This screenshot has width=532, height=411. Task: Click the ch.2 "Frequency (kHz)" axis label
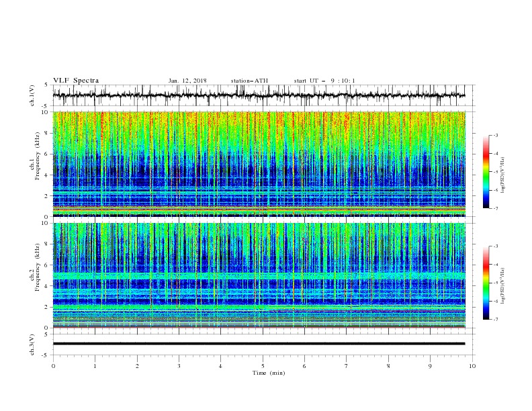pyautogui.click(x=37, y=267)
